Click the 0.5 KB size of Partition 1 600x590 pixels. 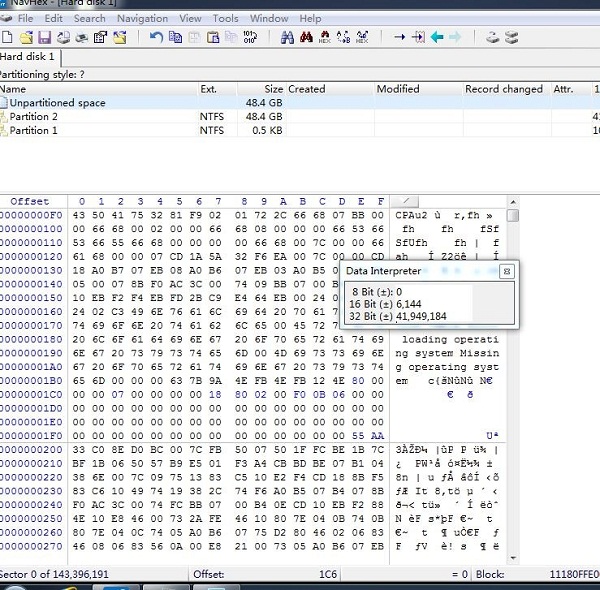pos(267,130)
